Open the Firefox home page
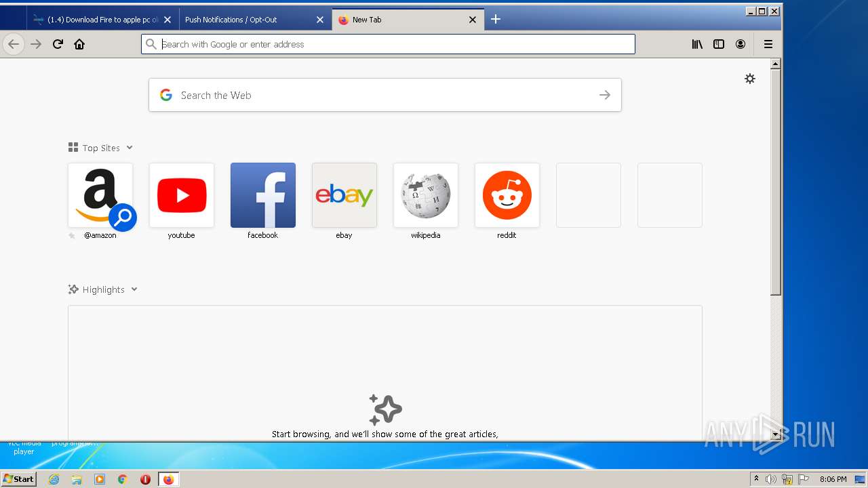The image size is (868, 488). [x=79, y=44]
